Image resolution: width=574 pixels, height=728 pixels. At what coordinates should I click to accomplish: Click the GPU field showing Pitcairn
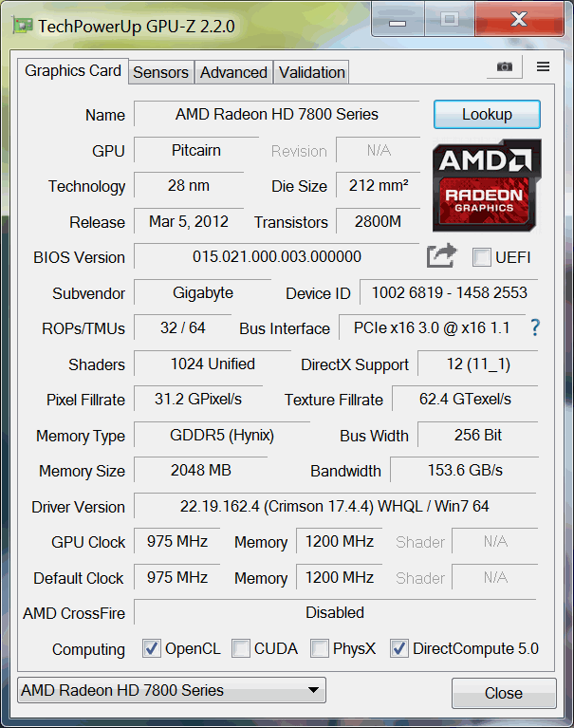tap(196, 150)
